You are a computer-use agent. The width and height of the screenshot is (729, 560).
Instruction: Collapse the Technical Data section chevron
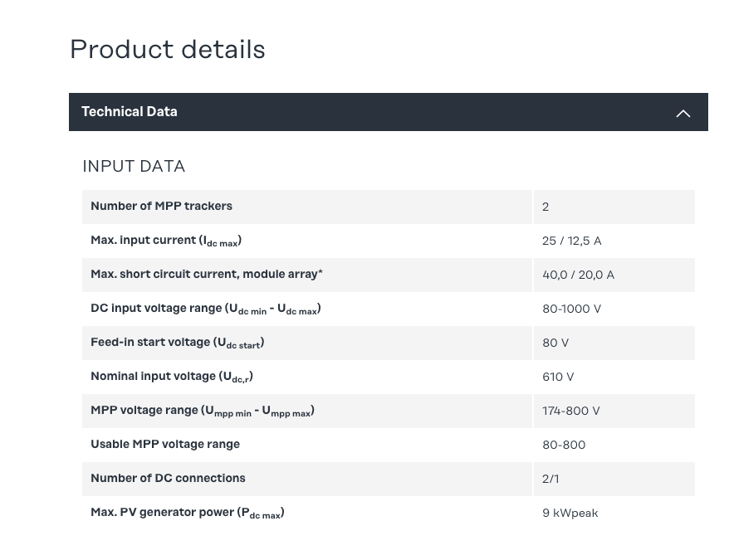pyautogui.click(x=683, y=113)
